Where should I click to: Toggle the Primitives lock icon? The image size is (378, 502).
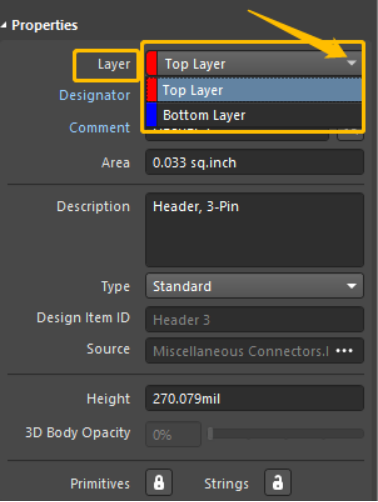click(159, 483)
